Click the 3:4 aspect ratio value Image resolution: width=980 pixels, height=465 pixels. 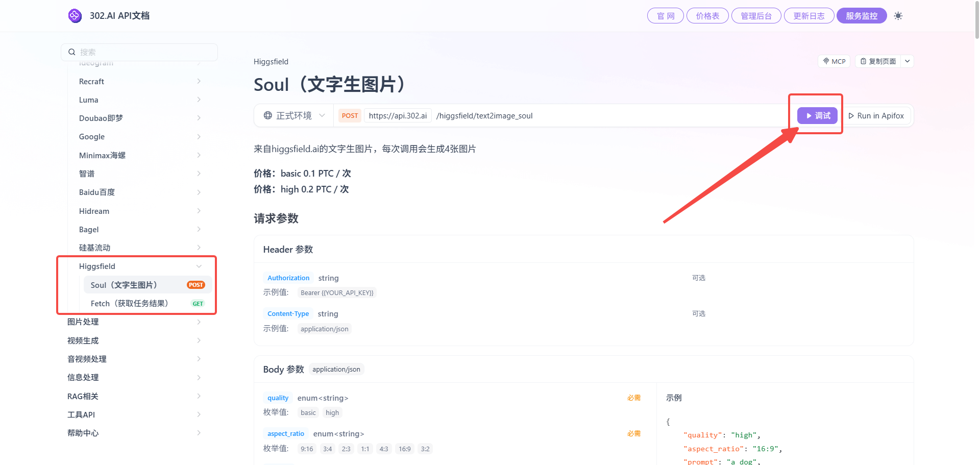(x=328, y=449)
